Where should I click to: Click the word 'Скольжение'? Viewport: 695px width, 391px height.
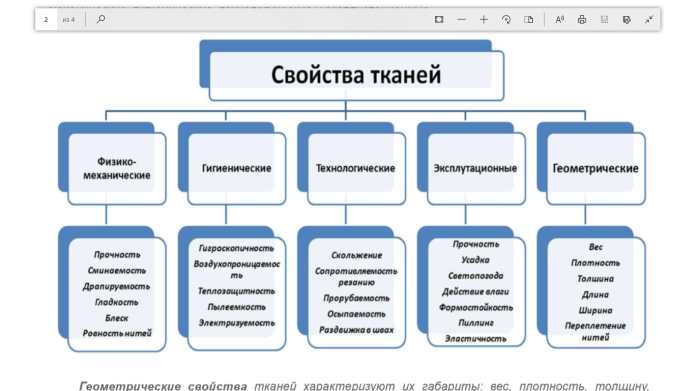click(x=356, y=255)
